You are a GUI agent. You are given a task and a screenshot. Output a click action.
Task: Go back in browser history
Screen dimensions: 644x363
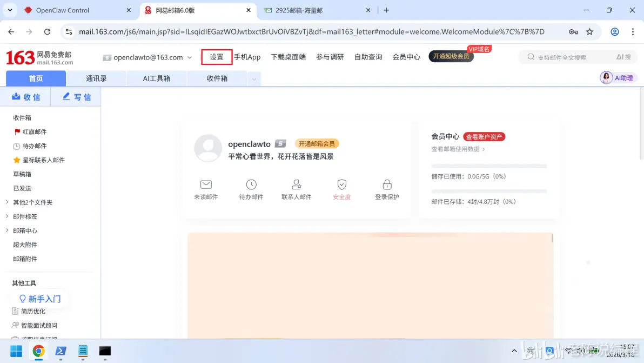click(11, 32)
